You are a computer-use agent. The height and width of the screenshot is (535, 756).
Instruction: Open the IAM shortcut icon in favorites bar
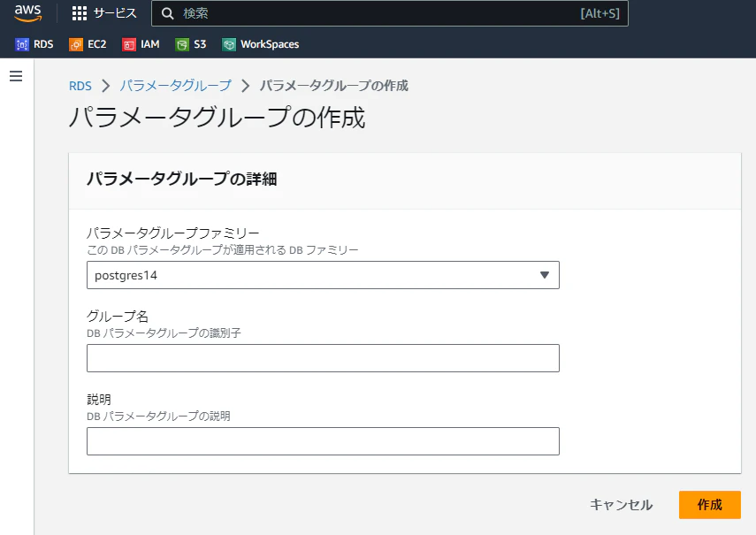[129, 44]
